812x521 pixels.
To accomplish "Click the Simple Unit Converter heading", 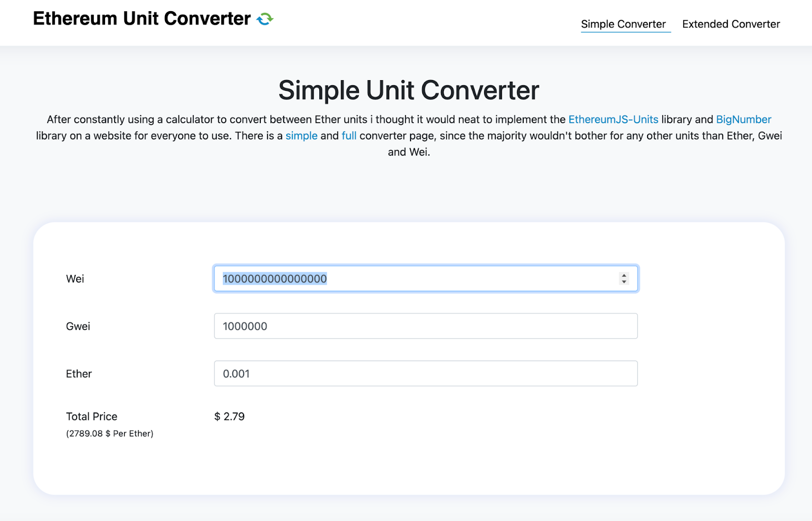I will (408, 90).
